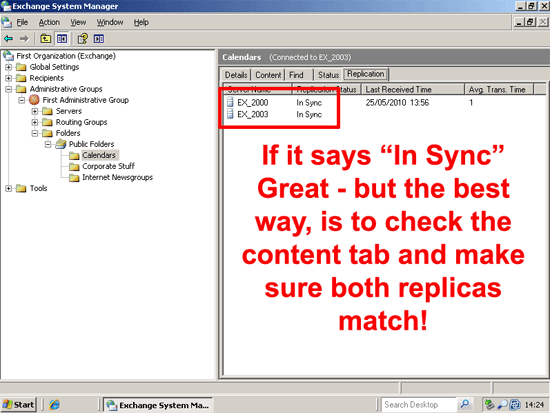Click the Recipients folder icon
Screen dimensions: 550x413
(x=21, y=78)
